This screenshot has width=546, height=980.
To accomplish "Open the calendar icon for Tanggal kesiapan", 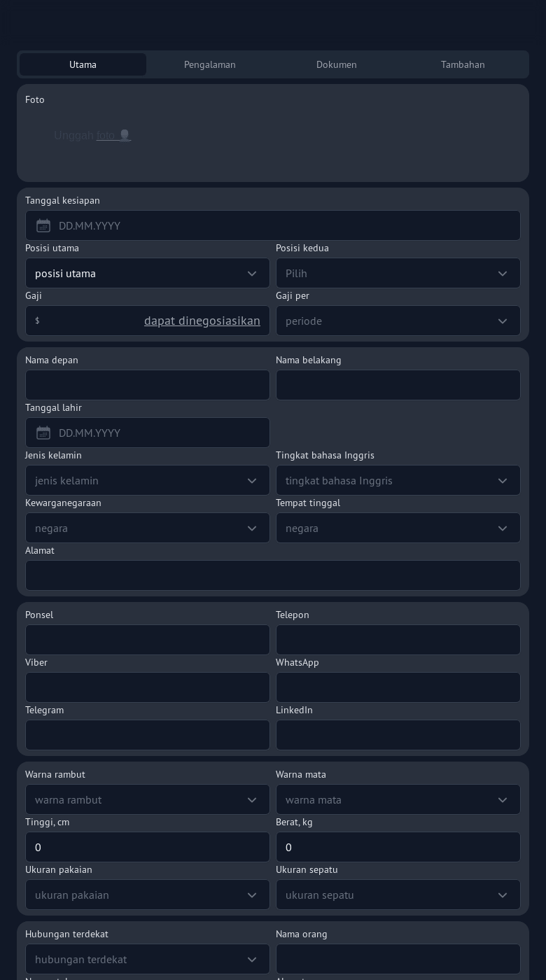I will click(x=43, y=225).
